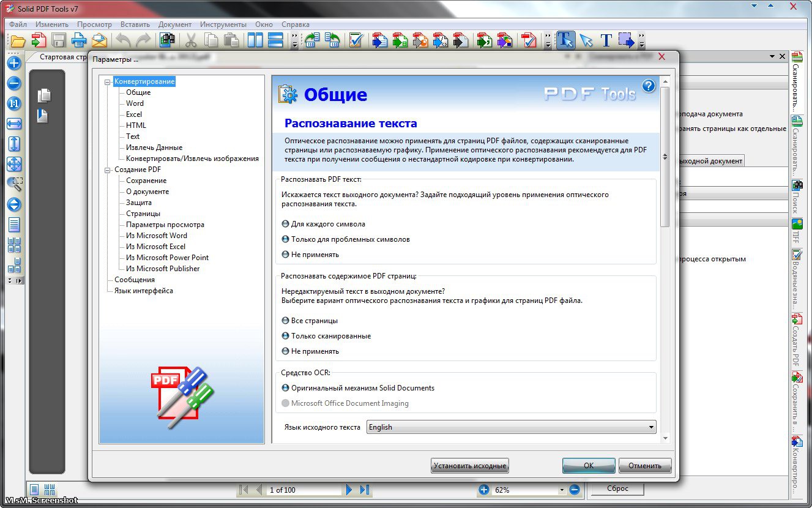Click the Print icon in the toolbar

pos(79,40)
